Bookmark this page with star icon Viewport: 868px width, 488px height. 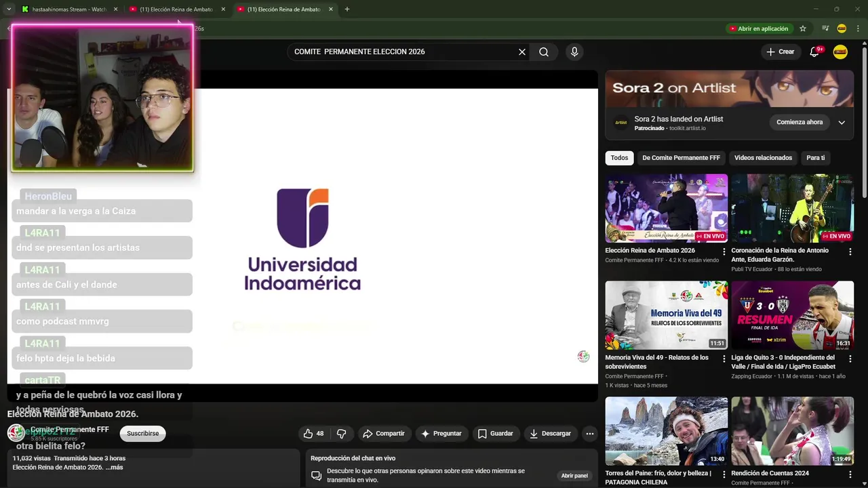803,28
